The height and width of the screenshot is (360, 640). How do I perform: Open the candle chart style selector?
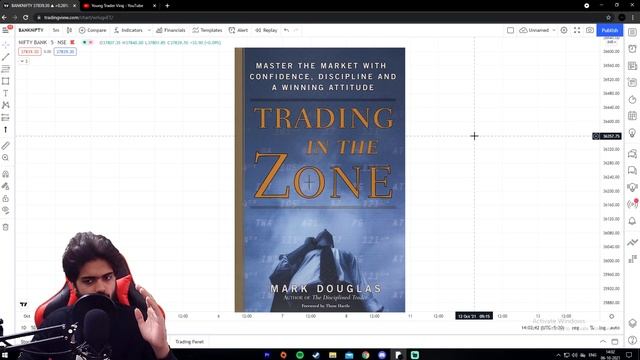(69, 30)
